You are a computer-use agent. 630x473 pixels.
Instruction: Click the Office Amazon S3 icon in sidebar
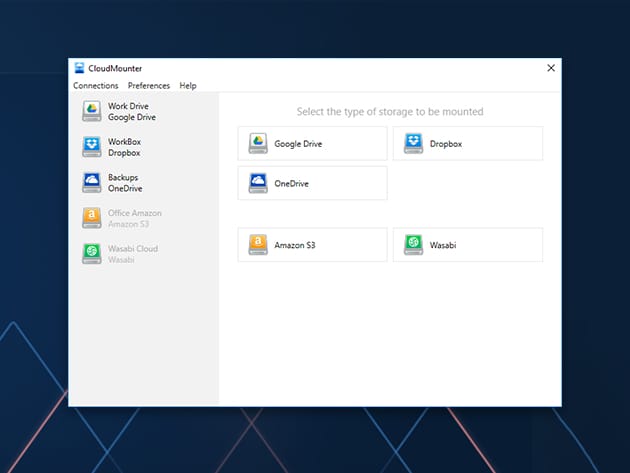(91, 218)
